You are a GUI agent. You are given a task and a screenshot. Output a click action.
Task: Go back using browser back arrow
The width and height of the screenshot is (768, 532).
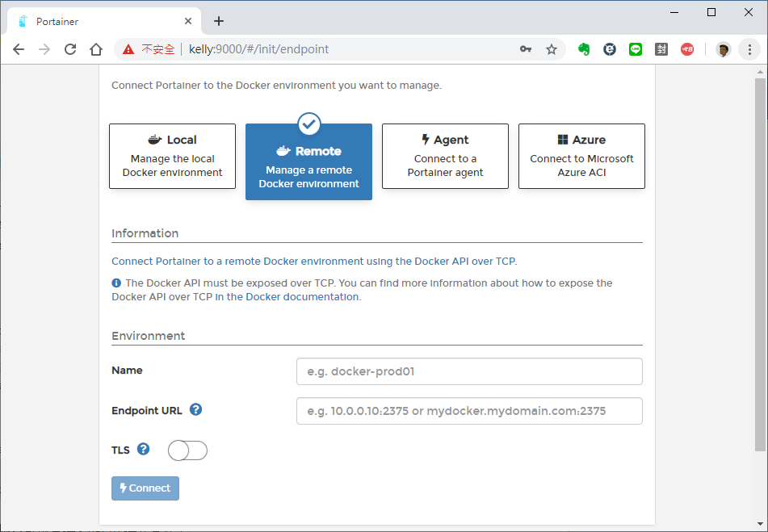[x=19, y=49]
